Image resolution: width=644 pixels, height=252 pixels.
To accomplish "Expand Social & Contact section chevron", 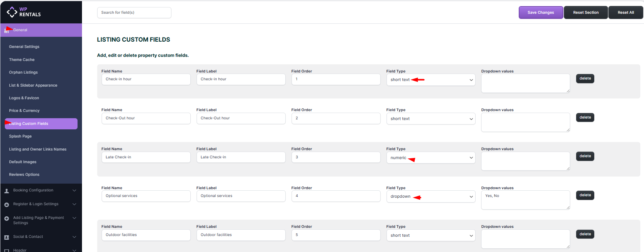I will pyautogui.click(x=74, y=237).
